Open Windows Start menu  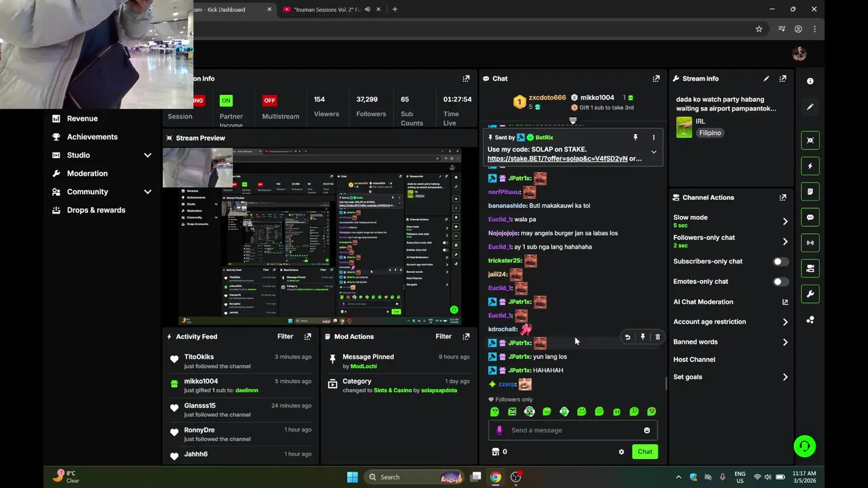pyautogui.click(x=353, y=477)
